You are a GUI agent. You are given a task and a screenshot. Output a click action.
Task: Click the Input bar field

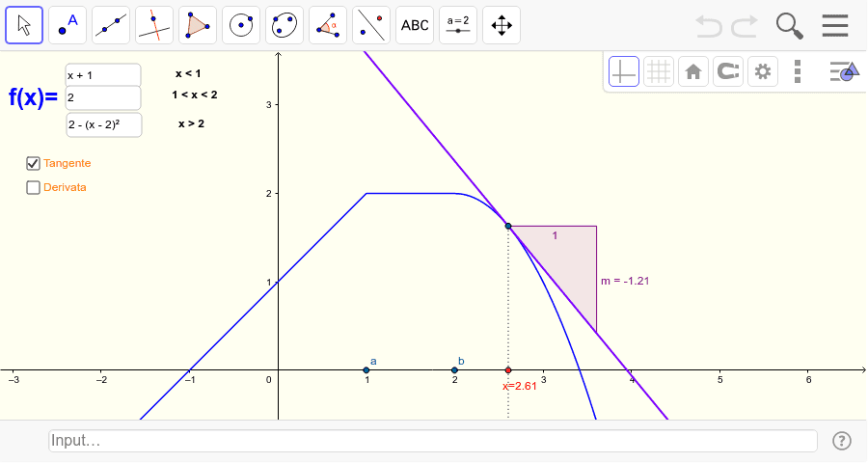point(433,441)
